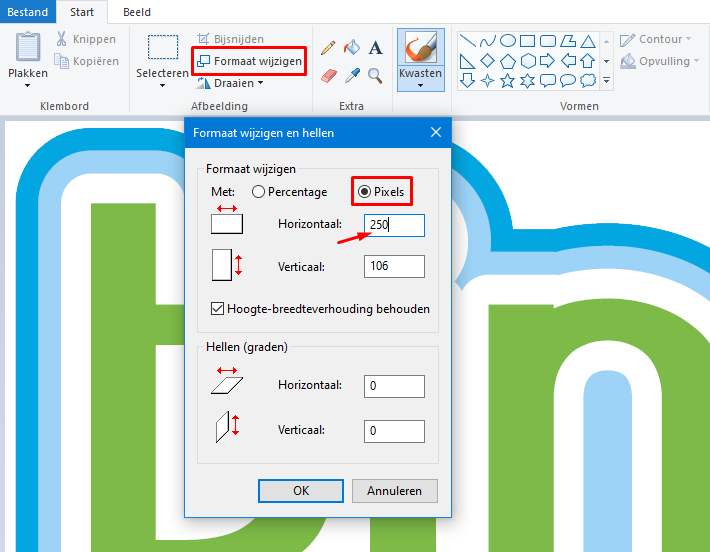Choose the Oval shape

508,41
